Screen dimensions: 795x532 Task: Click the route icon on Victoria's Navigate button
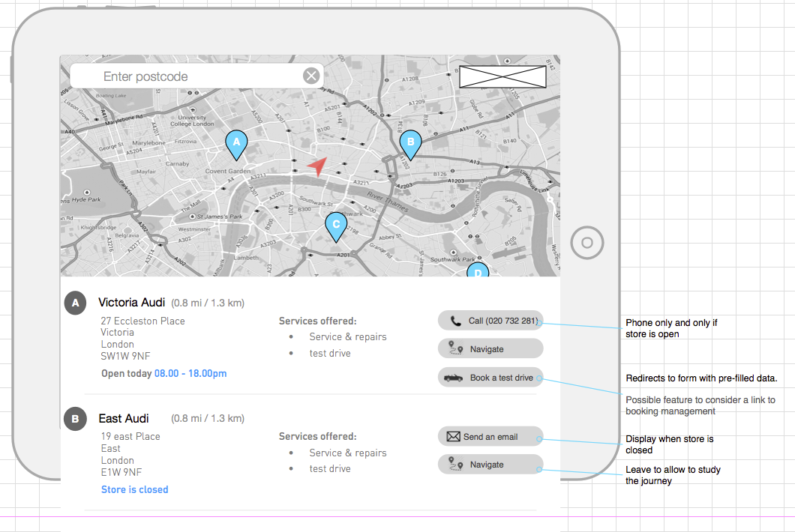[x=456, y=348]
